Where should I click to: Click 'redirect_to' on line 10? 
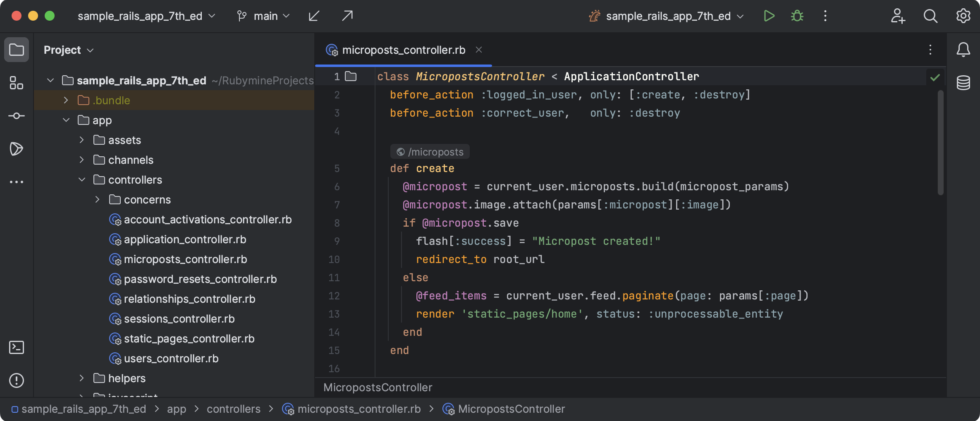[451, 259]
